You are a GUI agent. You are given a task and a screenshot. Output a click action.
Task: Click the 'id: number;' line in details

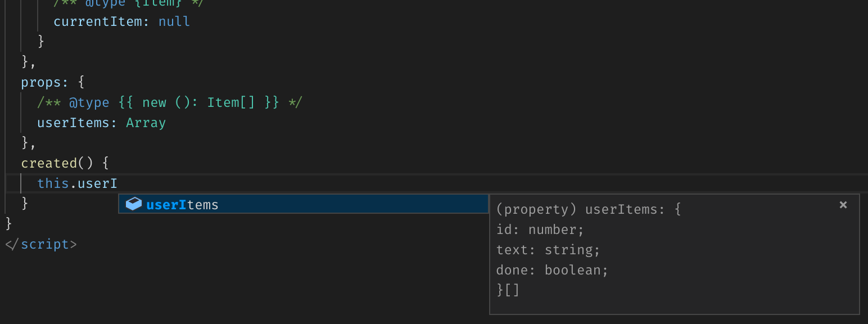coord(540,229)
